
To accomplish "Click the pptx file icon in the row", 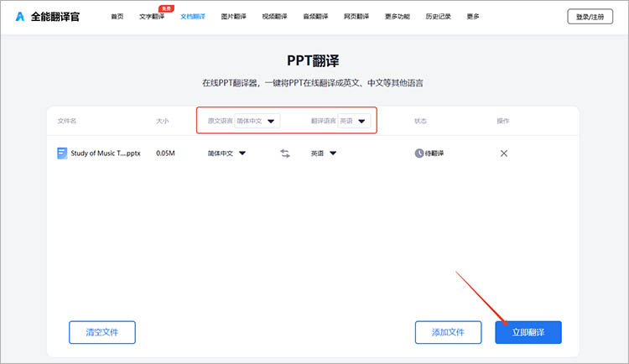I will point(62,153).
